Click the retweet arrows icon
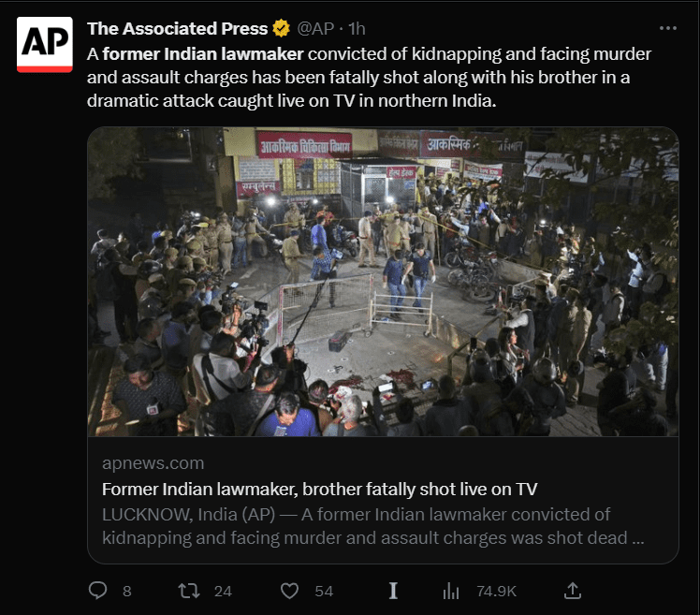 [x=189, y=591]
